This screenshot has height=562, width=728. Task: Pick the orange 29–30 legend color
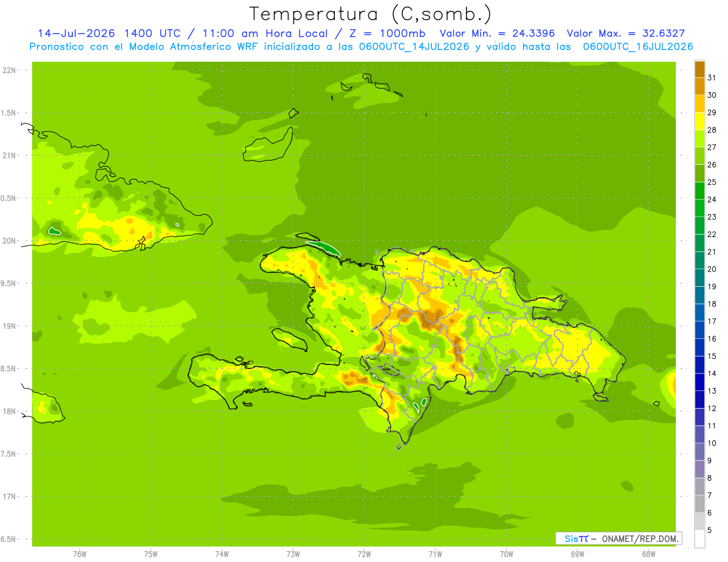click(x=699, y=104)
